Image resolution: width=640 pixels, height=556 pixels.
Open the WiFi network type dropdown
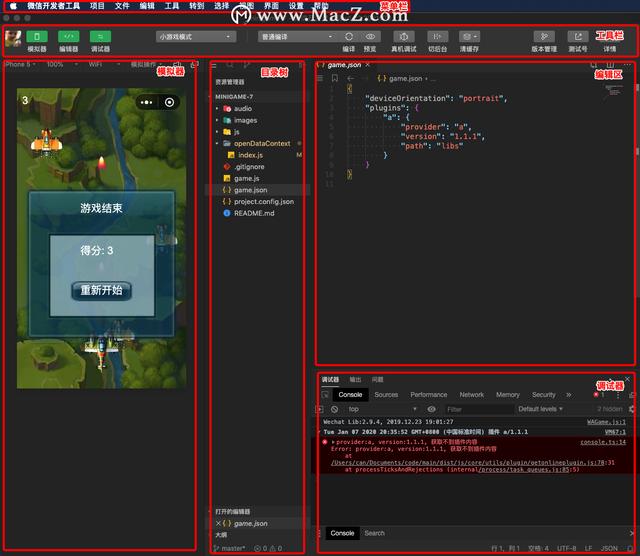coord(104,64)
